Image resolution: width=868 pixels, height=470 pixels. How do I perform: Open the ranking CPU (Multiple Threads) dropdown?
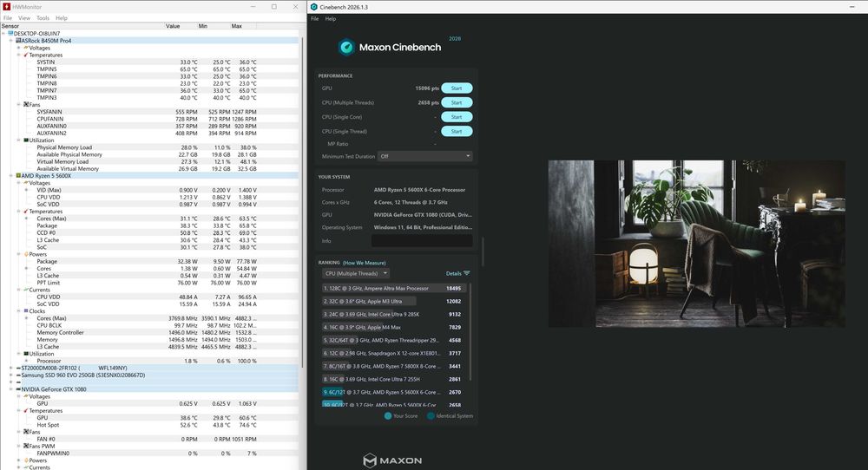tap(356, 273)
